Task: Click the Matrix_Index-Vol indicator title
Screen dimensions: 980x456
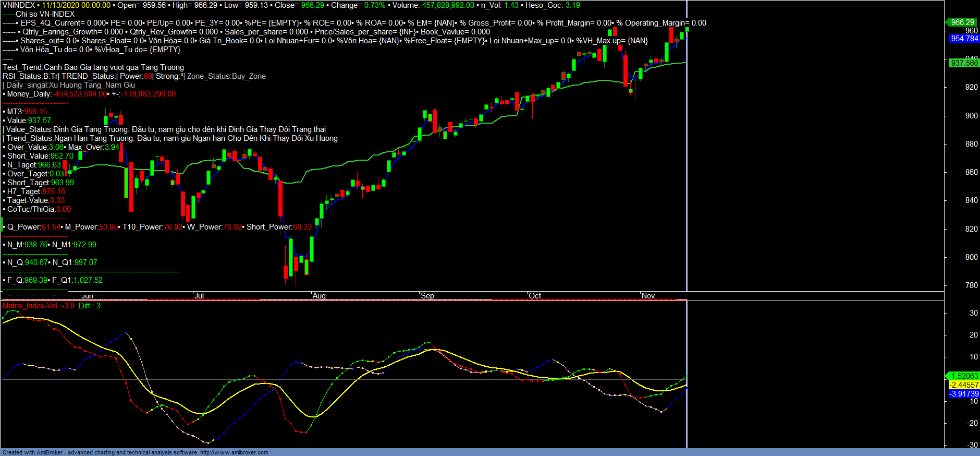Action: [39, 306]
